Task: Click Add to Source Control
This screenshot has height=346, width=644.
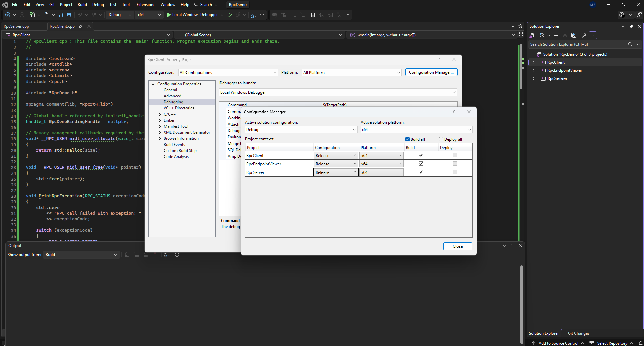Action: tap(558, 343)
